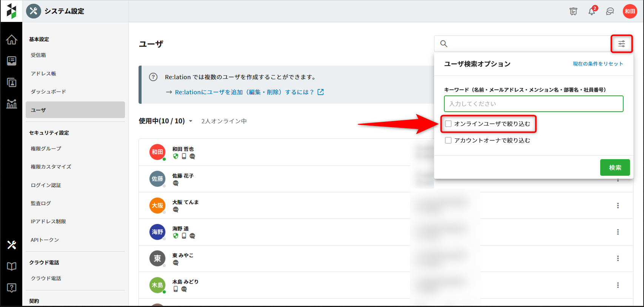Open the chat bubbles icon in header

tap(610, 11)
